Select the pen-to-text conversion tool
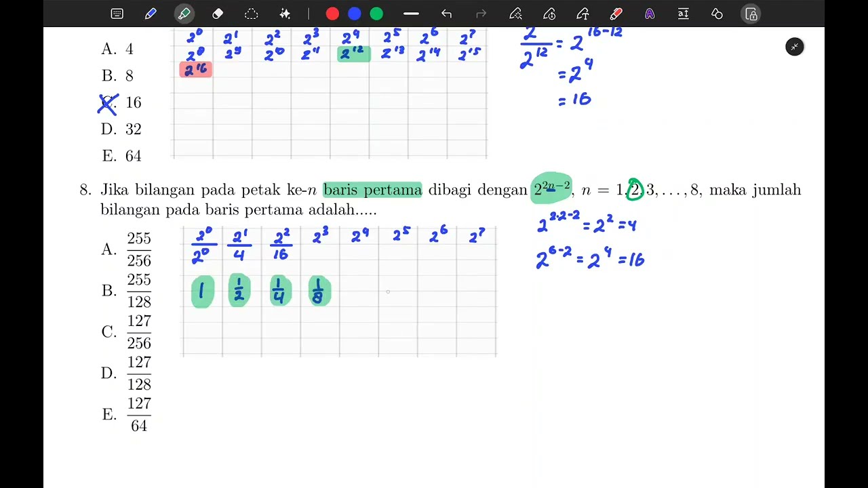The height and width of the screenshot is (488, 868). 583,14
